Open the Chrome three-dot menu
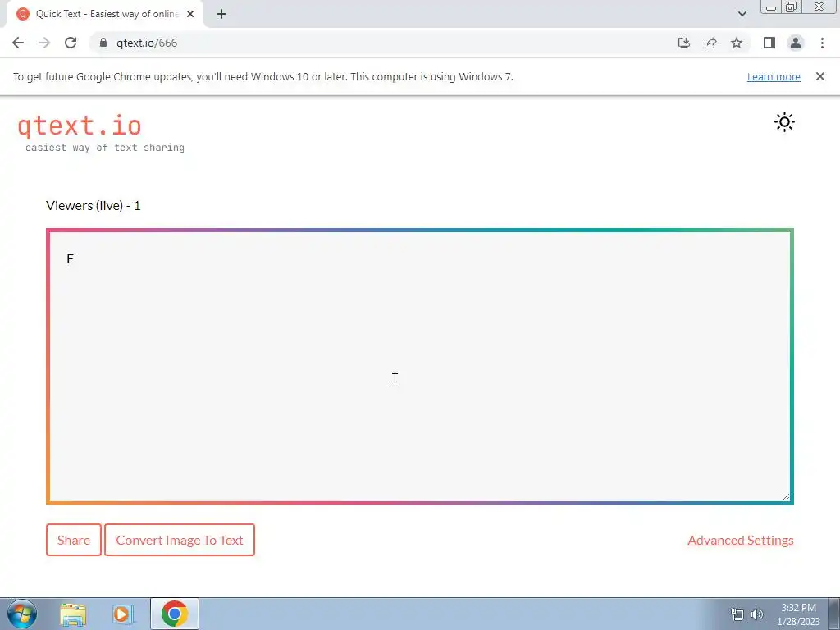Viewport: 840px width, 630px height. (x=822, y=43)
